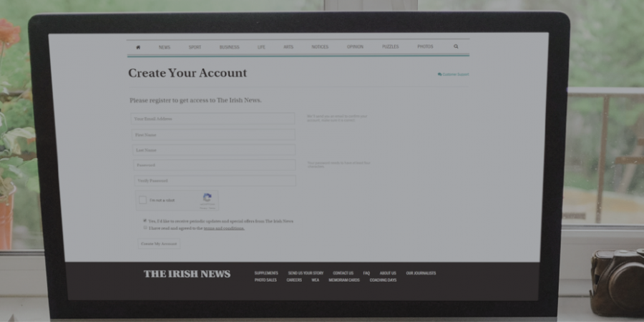Focus the First Name field
This screenshot has height=322, width=644.
pyautogui.click(x=213, y=135)
